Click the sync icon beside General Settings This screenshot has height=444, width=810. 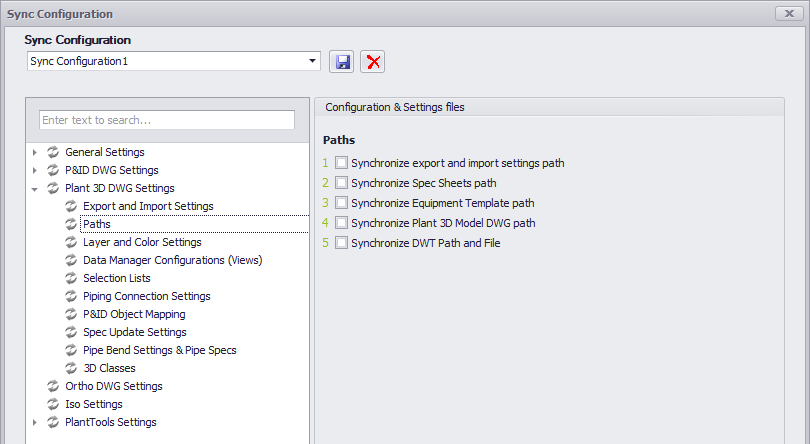coord(53,152)
